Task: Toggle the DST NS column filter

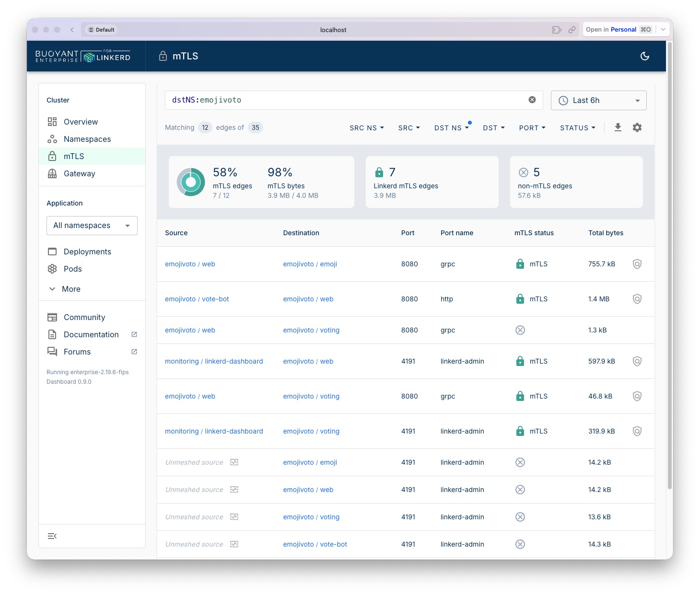Action: (x=451, y=128)
